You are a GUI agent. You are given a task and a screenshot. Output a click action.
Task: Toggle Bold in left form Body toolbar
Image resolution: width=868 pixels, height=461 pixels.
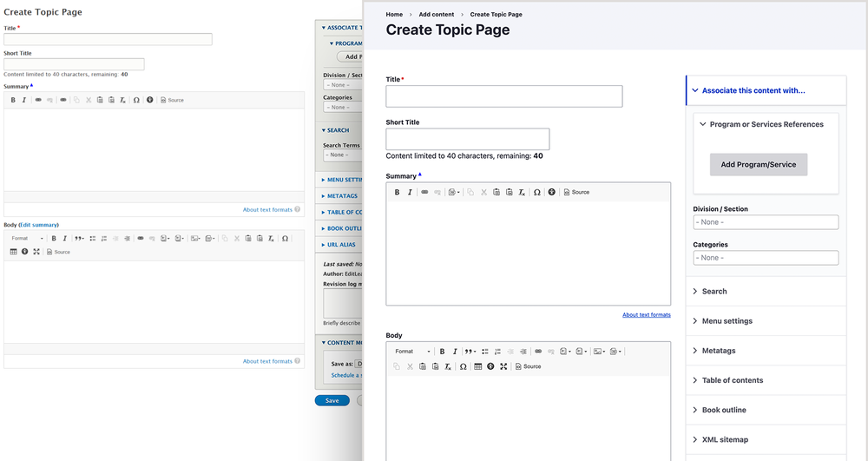(54, 239)
